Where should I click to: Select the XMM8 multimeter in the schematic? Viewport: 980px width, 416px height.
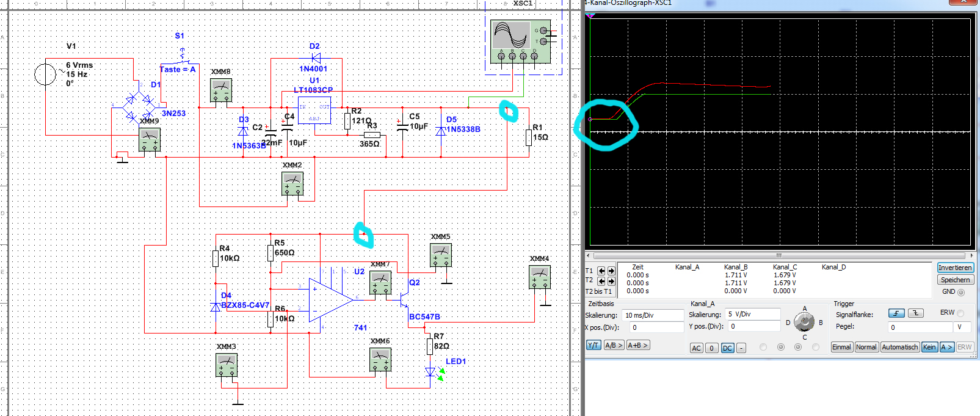click(x=221, y=90)
